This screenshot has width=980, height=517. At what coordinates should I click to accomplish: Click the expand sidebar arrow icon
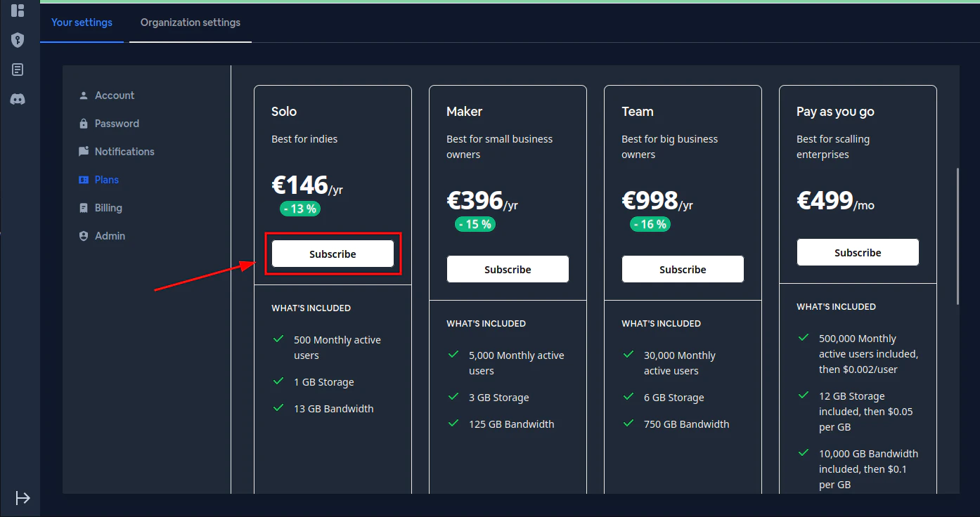(22, 498)
